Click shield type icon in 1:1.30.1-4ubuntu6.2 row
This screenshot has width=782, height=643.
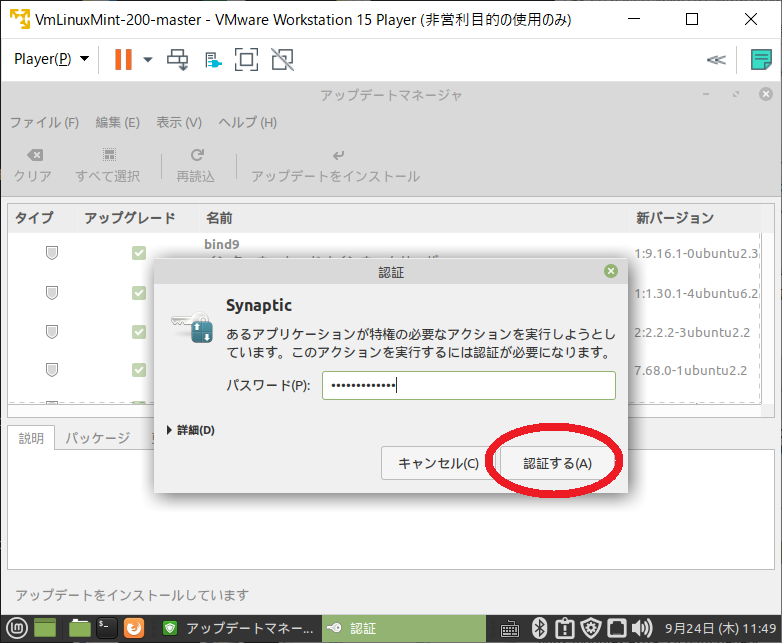[52, 293]
